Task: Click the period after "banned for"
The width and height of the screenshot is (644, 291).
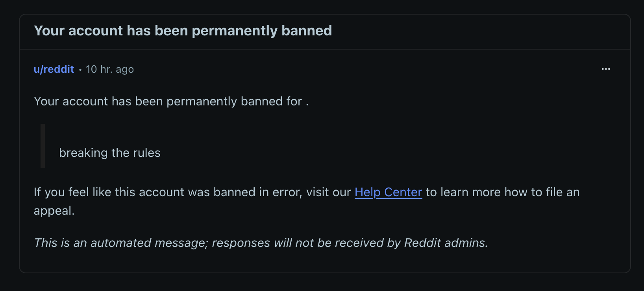Action: tap(307, 102)
